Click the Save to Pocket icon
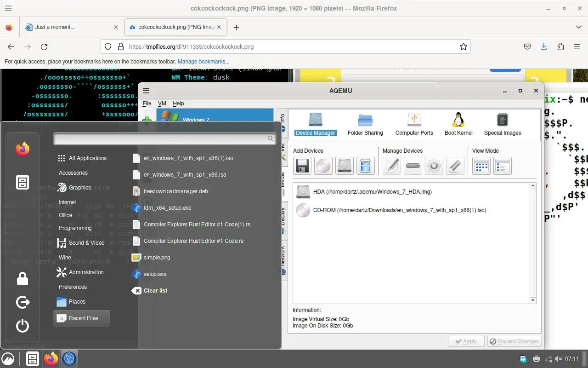The image size is (588, 368). pos(528,46)
